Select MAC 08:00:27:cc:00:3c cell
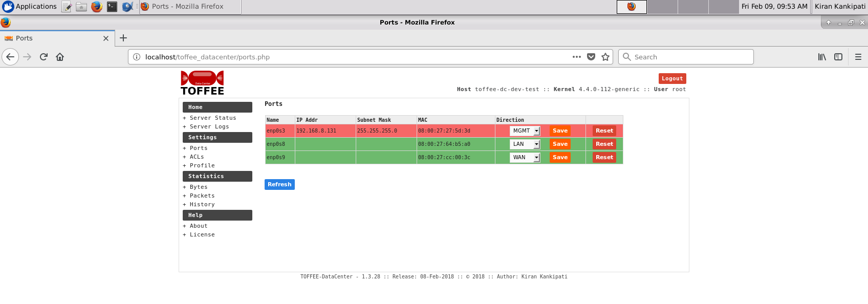 tap(456, 157)
